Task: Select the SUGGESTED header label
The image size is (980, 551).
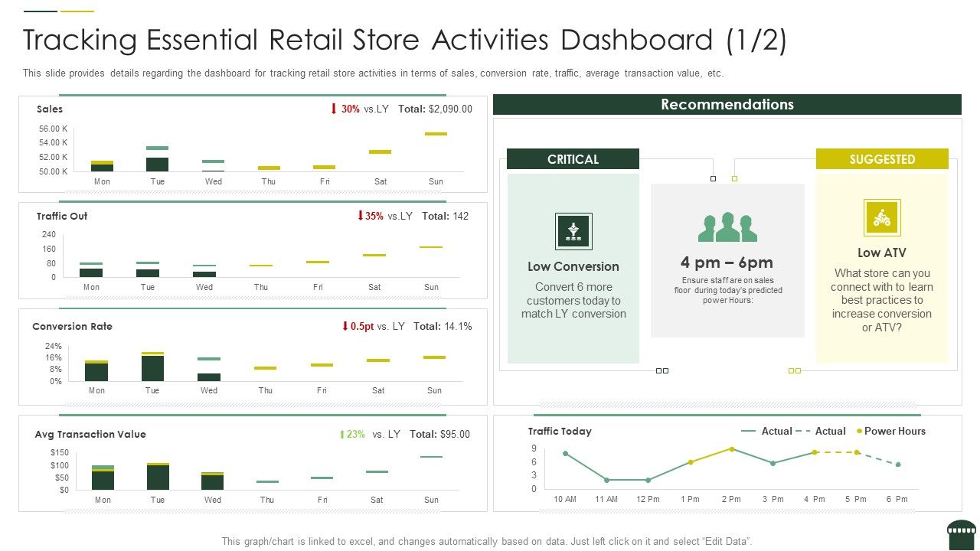Action: click(x=882, y=159)
